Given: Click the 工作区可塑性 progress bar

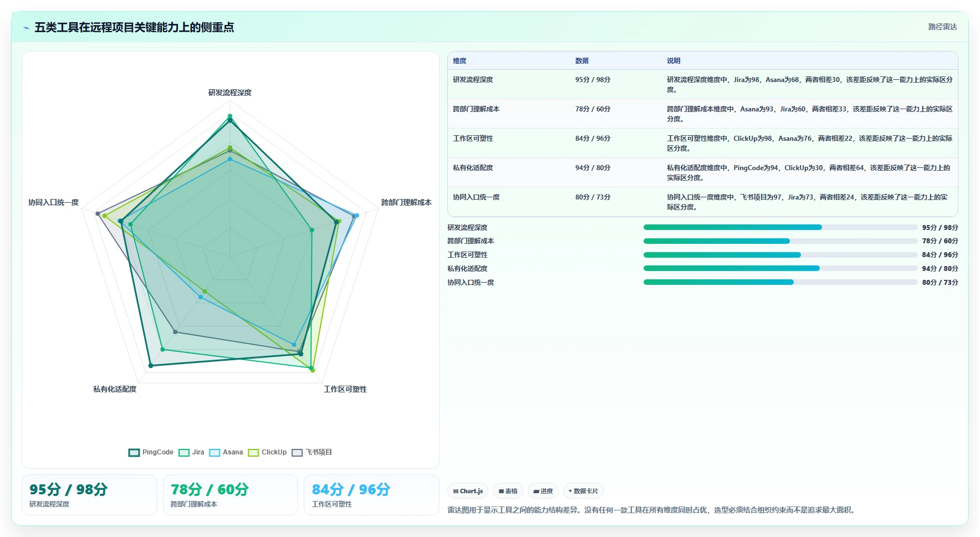Looking at the screenshot, I should [x=780, y=255].
